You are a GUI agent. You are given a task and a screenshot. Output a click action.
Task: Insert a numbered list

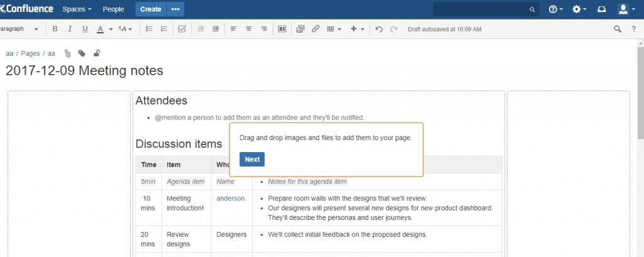pyautogui.click(x=164, y=29)
